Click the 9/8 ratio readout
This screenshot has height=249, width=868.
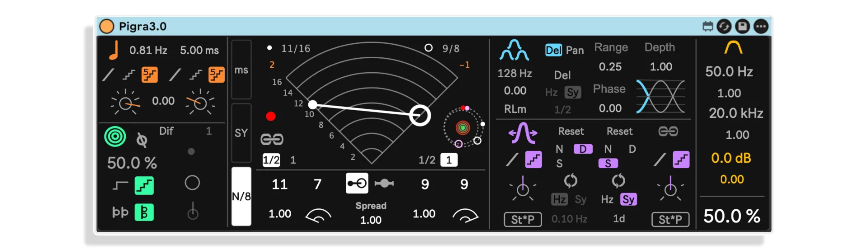click(x=451, y=48)
